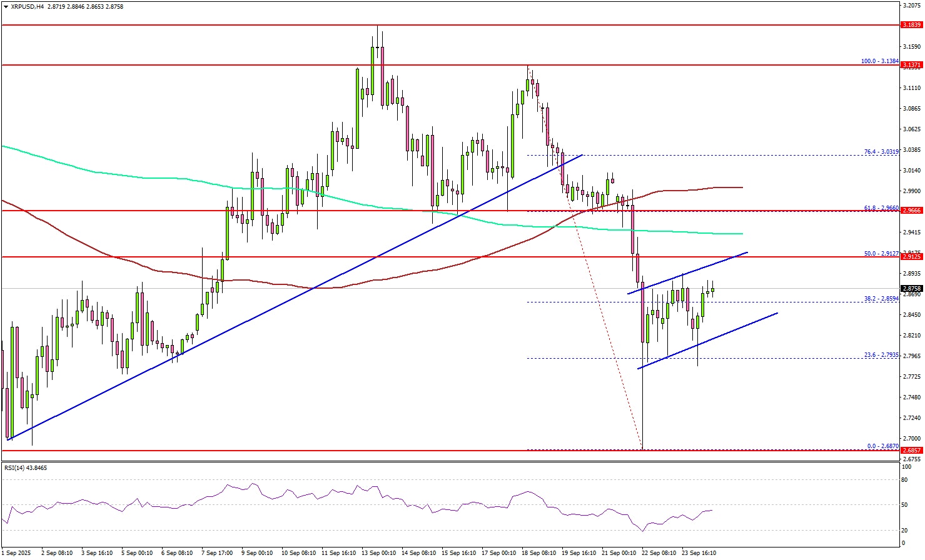The width and height of the screenshot is (925, 560).
Task: Select the red 2.9125 price level tag
Action: pos(911,256)
